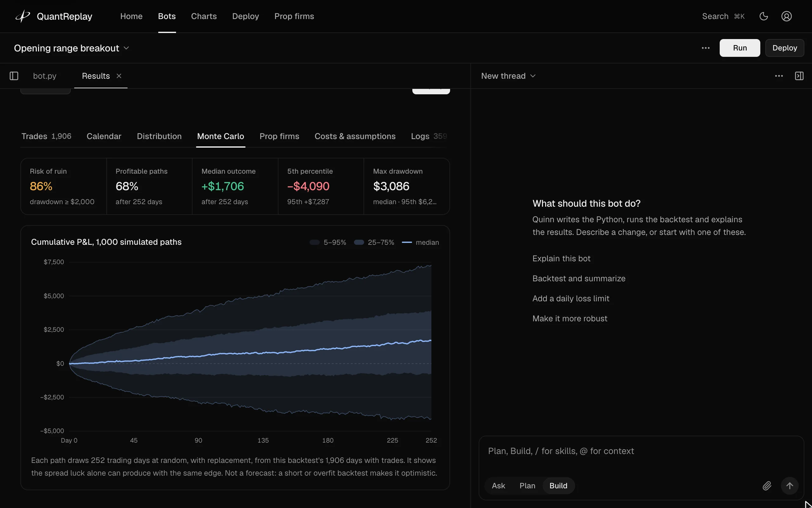Choose the Explain this bot suggestion
Viewport: 812px width, 508px height.
coord(561,258)
